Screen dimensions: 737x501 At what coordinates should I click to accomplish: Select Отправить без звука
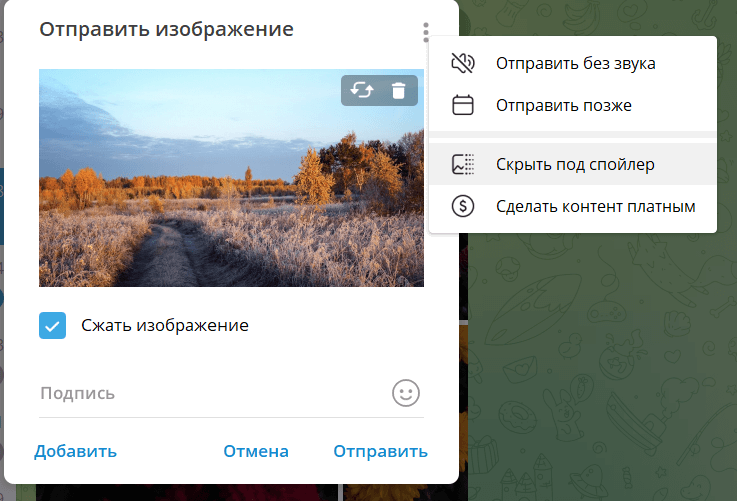point(573,63)
